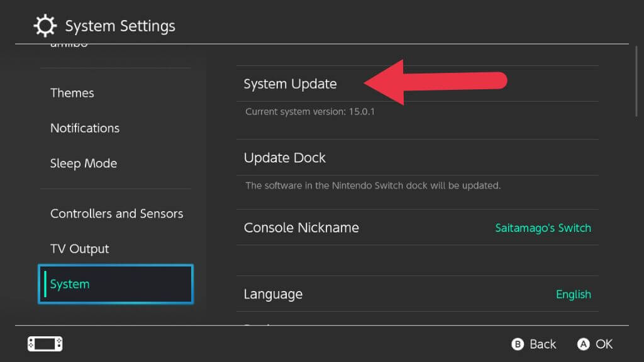The width and height of the screenshot is (644, 362).
Task: Open the Language setting
Action: click(x=273, y=294)
